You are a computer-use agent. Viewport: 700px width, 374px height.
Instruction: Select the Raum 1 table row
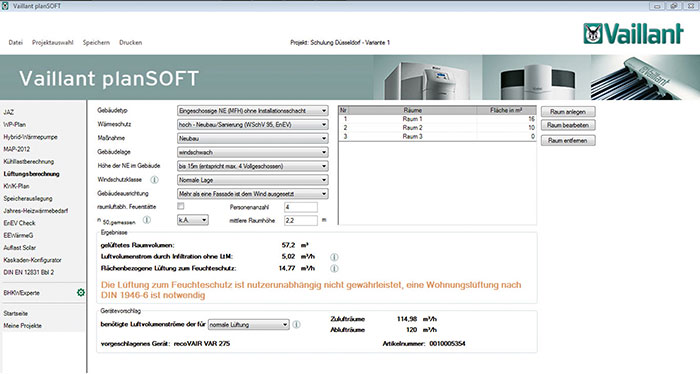[x=438, y=119]
